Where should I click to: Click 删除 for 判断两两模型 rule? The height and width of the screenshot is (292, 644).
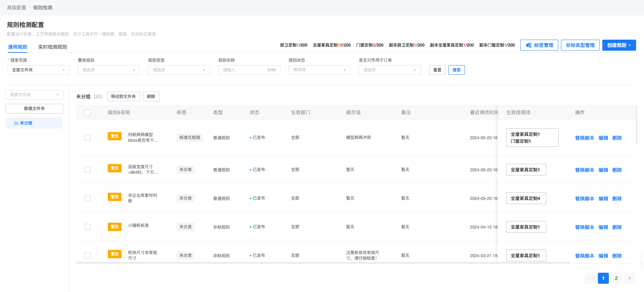617,138
